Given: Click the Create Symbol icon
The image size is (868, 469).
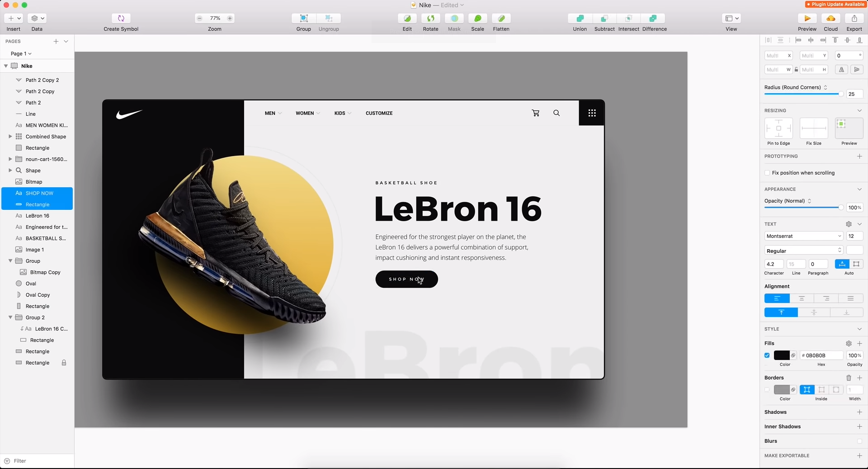Looking at the screenshot, I should click(x=121, y=19).
